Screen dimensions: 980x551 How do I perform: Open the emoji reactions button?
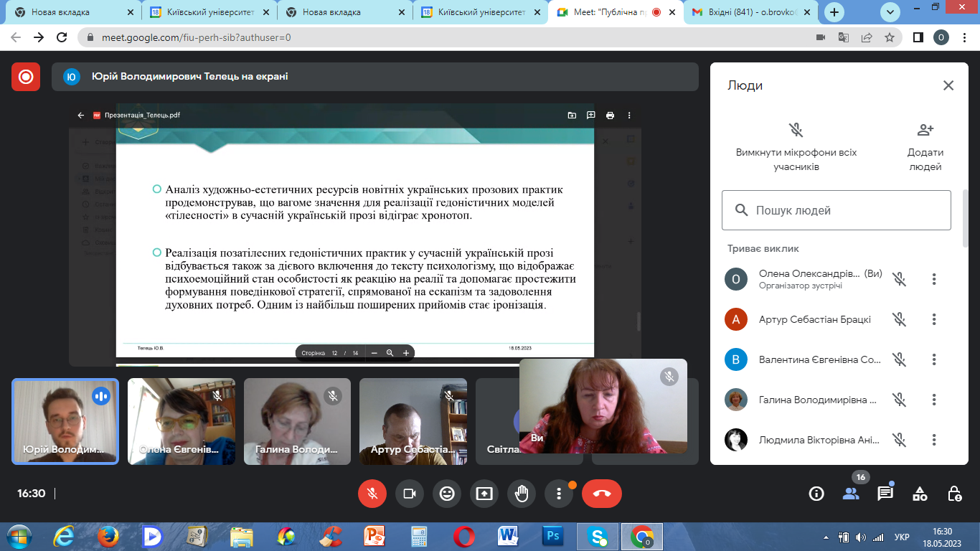point(447,494)
